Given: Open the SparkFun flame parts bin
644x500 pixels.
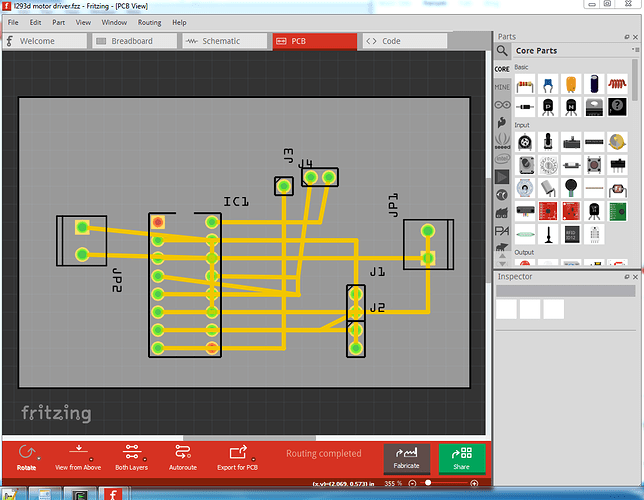Looking at the screenshot, I should (x=502, y=122).
